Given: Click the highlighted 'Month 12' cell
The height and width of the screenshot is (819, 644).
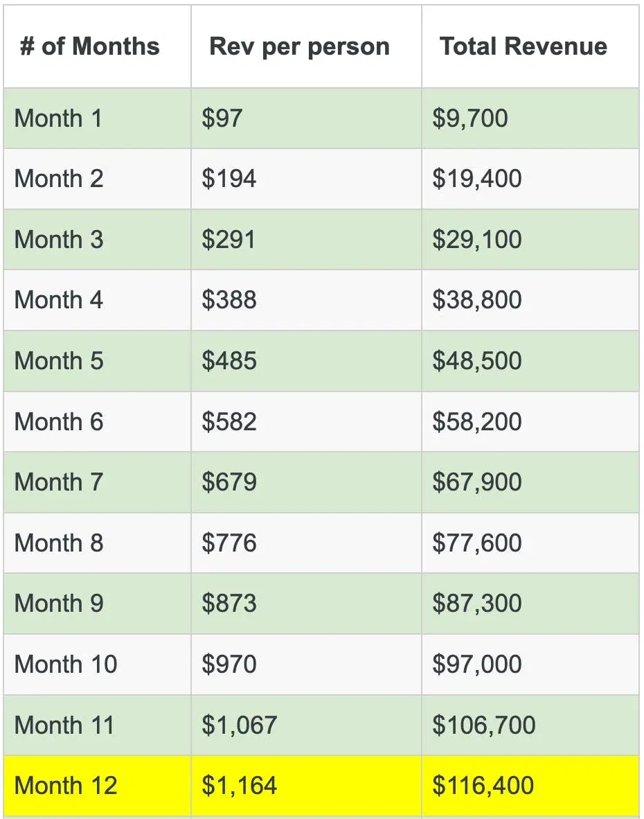Looking at the screenshot, I should coord(97,786).
